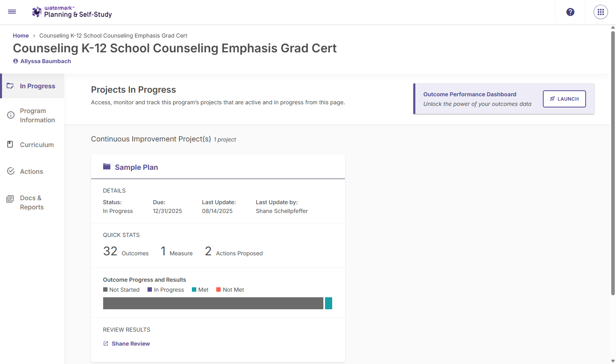Open the Shane Review results link

click(131, 344)
